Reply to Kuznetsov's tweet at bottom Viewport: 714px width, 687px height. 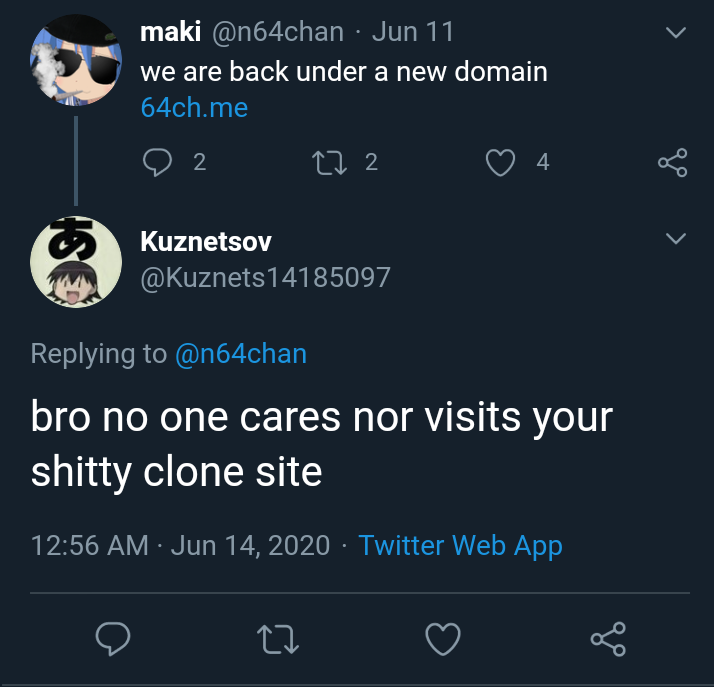[x=114, y=638]
